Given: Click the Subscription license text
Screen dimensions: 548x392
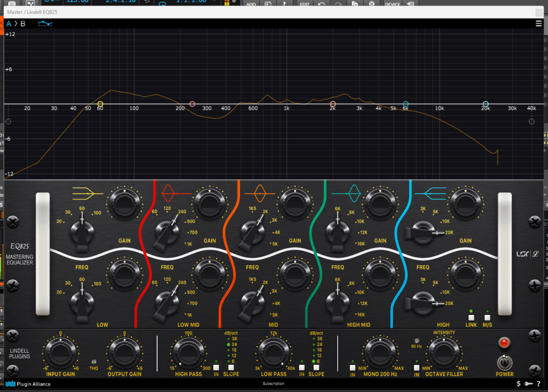Looking at the screenshot, I should (x=273, y=384).
